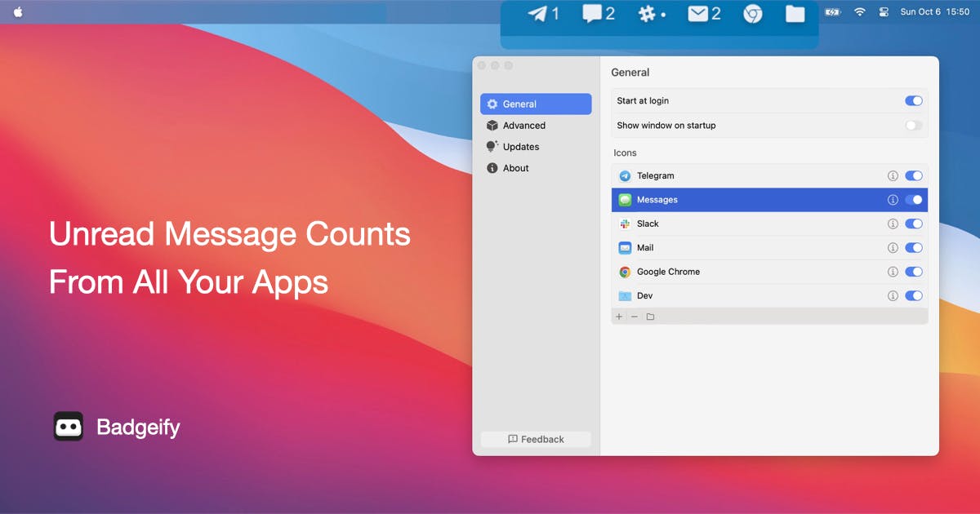Disable the Google Chrome icon switch
The height and width of the screenshot is (514, 980).
click(914, 272)
